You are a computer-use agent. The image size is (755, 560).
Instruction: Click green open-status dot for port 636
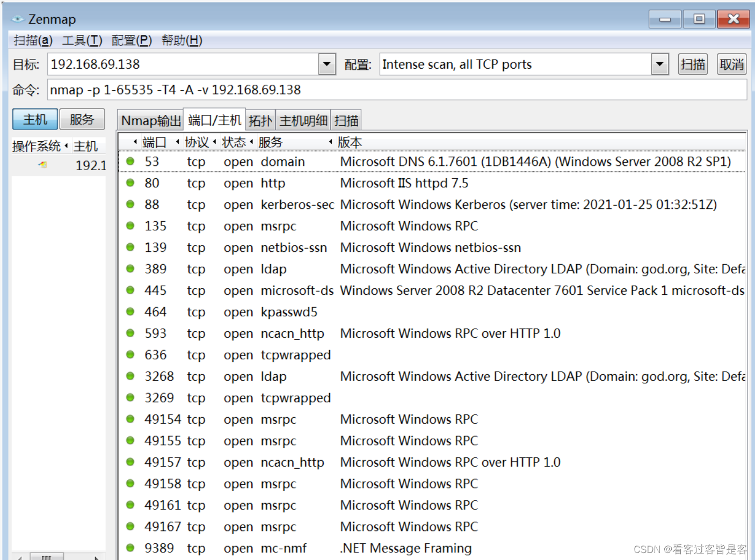[130, 354]
